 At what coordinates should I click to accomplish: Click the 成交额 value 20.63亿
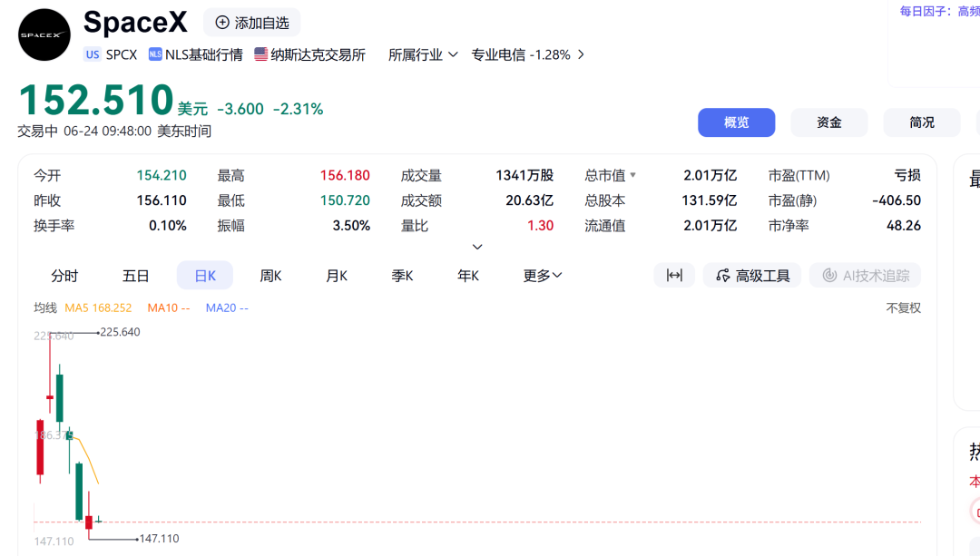pyautogui.click(x=529, y=200)
